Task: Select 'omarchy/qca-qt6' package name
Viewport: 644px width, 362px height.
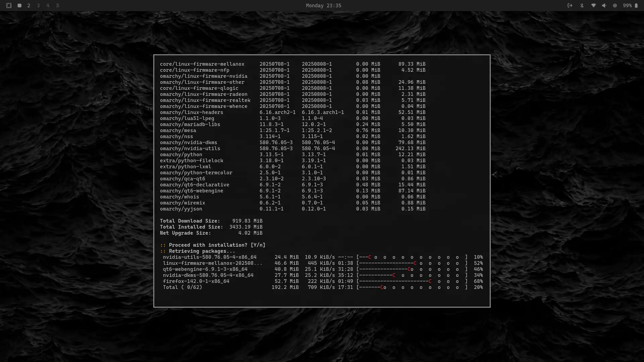Action: (182, 179)
